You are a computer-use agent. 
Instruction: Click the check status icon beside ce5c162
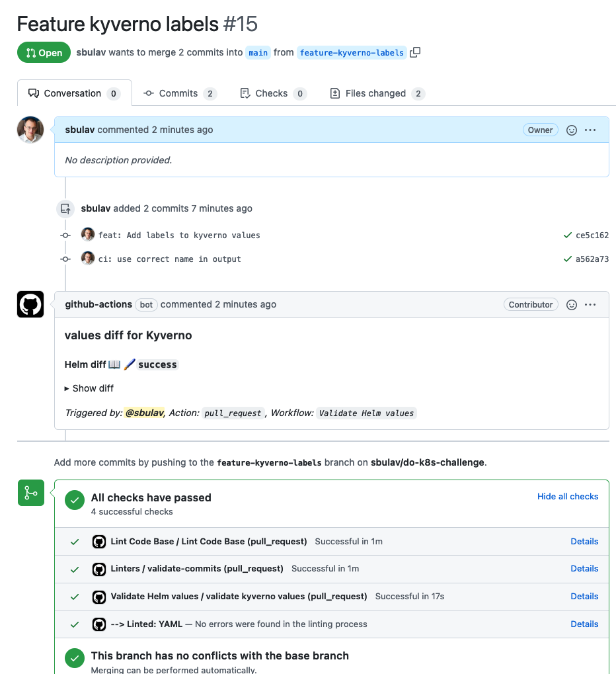click(x=568, y=235)
